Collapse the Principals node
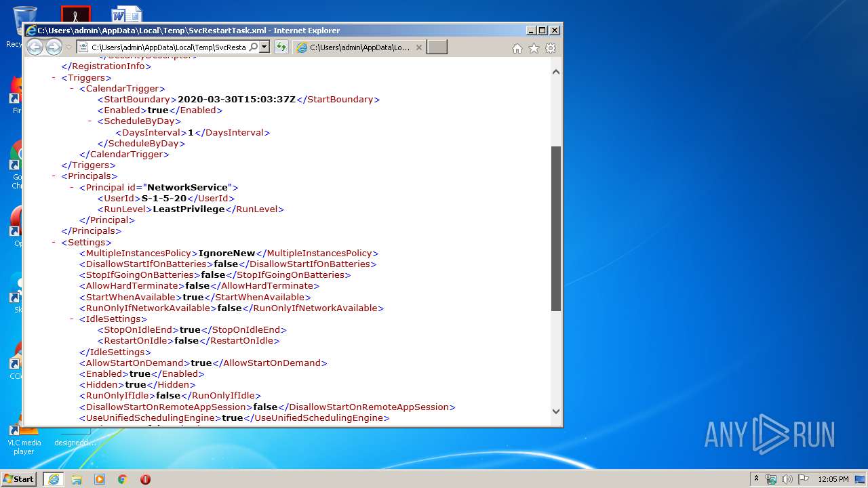The height and width of the screenshot is (488, 868). (54, 176)
